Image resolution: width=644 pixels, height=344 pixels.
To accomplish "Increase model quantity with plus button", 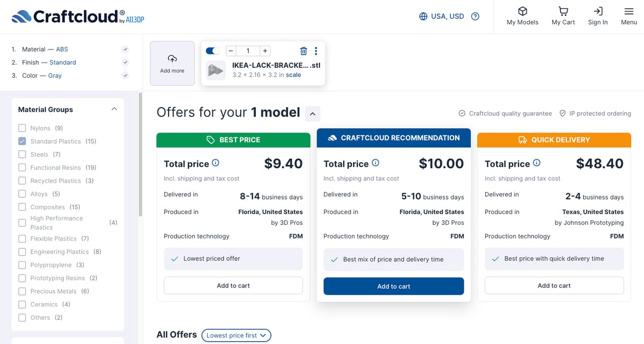I will tap(265, 51).
